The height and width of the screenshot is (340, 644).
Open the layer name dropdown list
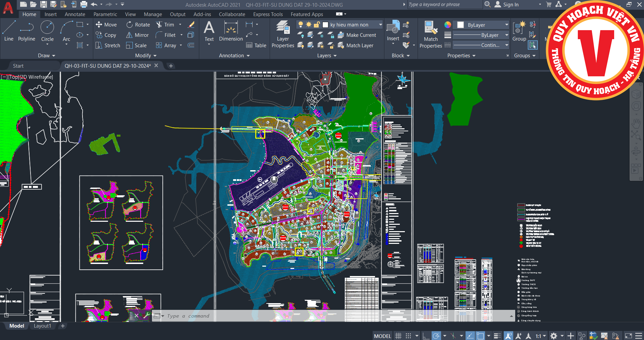pyautogui.click(x=380, y=25)
